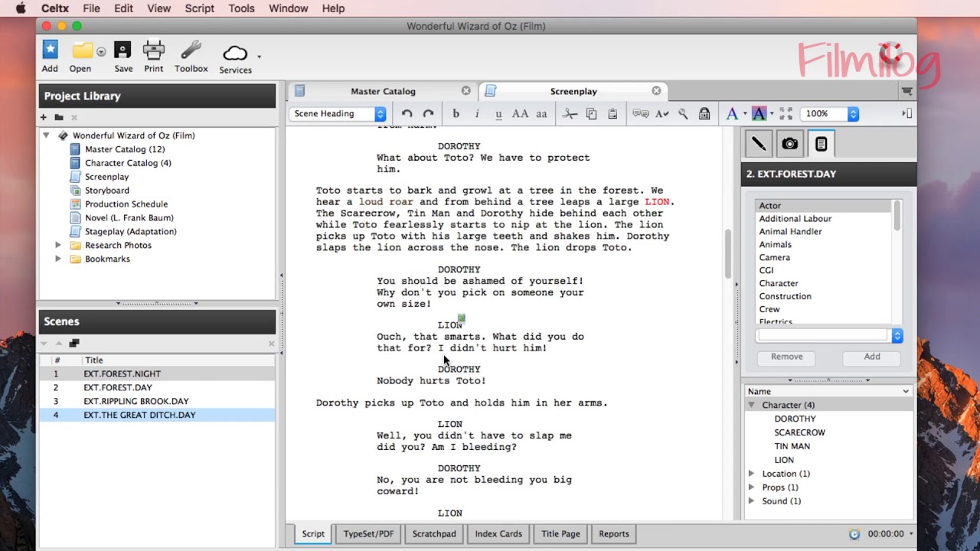Image resolution: width=980 pixels, height=551 pixels.
Task: Collapse the Character (4) category
Action: click(x=751, y=405)
